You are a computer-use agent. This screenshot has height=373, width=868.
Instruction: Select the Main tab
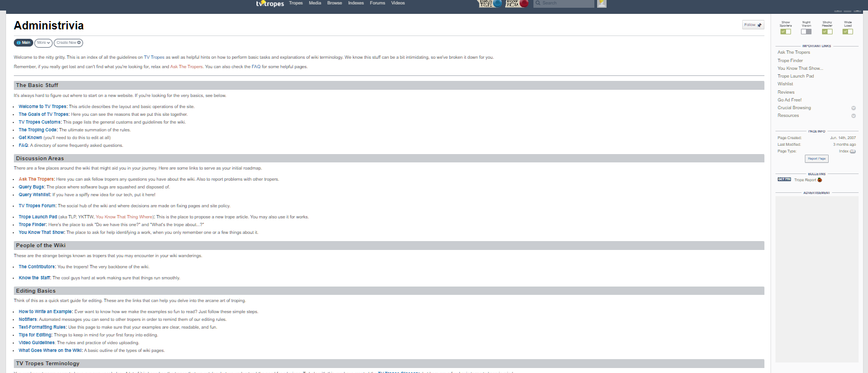tap(23, 43)
